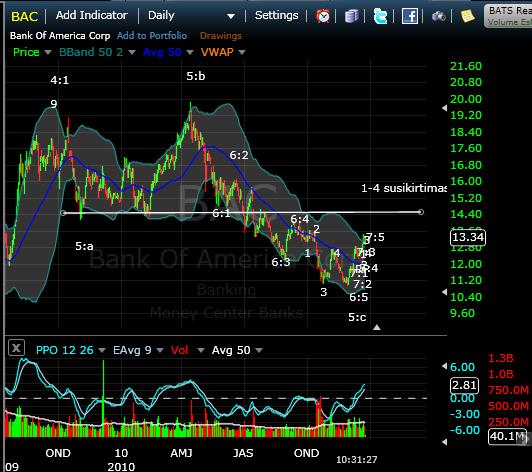The height and width of the screenshot is (472, 532).
Task: Click the Add to Portfolio link
Action: tap(152, 36)
